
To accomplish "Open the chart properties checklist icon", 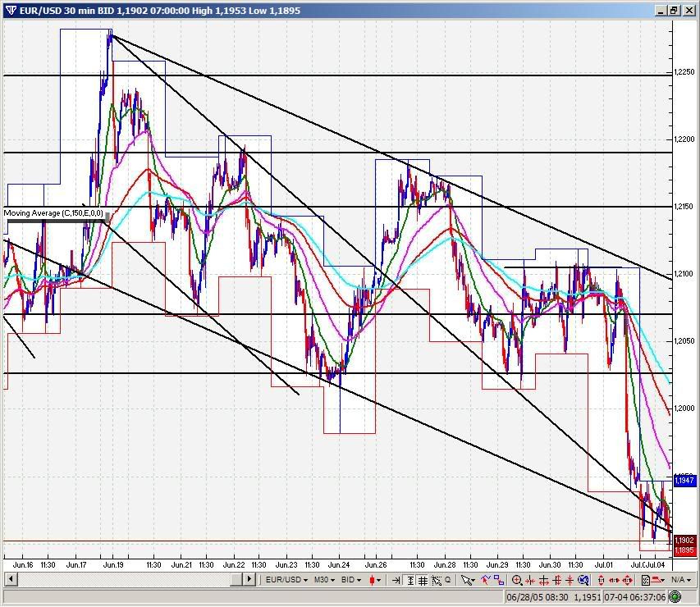I will (646, 580).
